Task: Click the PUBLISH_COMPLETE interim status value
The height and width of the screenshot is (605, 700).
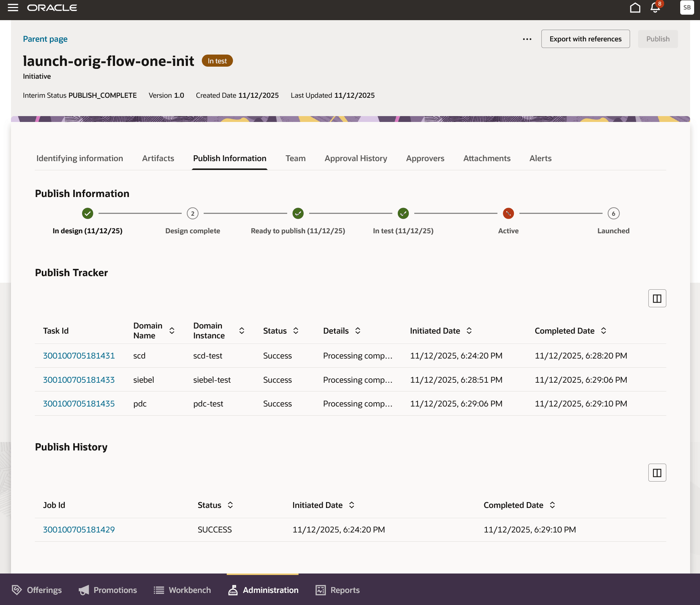Action: point(103,95)
